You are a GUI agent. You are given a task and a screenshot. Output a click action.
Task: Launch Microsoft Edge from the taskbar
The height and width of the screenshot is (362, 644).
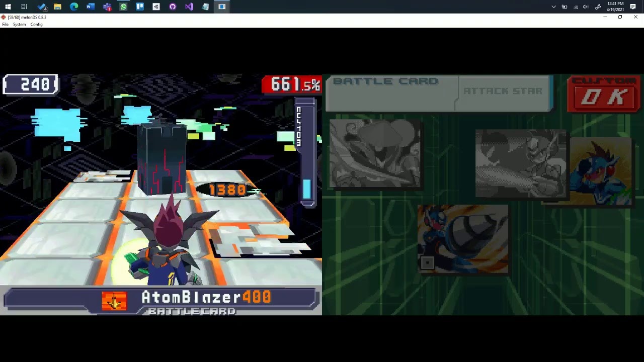pos(74,7)
